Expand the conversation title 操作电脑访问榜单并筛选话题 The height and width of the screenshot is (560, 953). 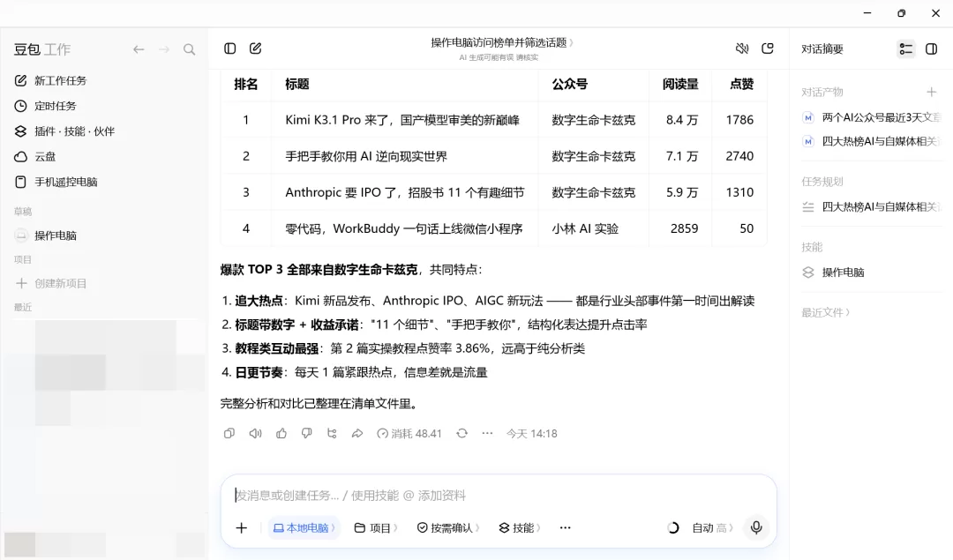pos(502,42)
